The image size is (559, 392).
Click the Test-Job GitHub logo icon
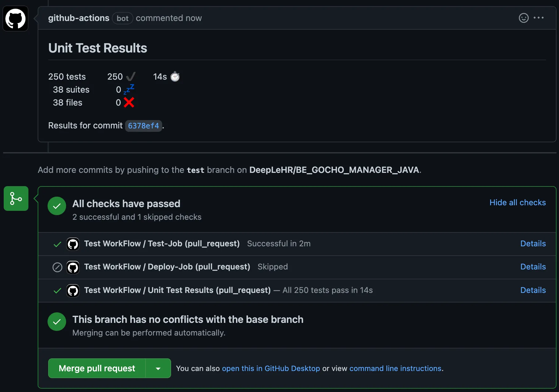(73, 244)
